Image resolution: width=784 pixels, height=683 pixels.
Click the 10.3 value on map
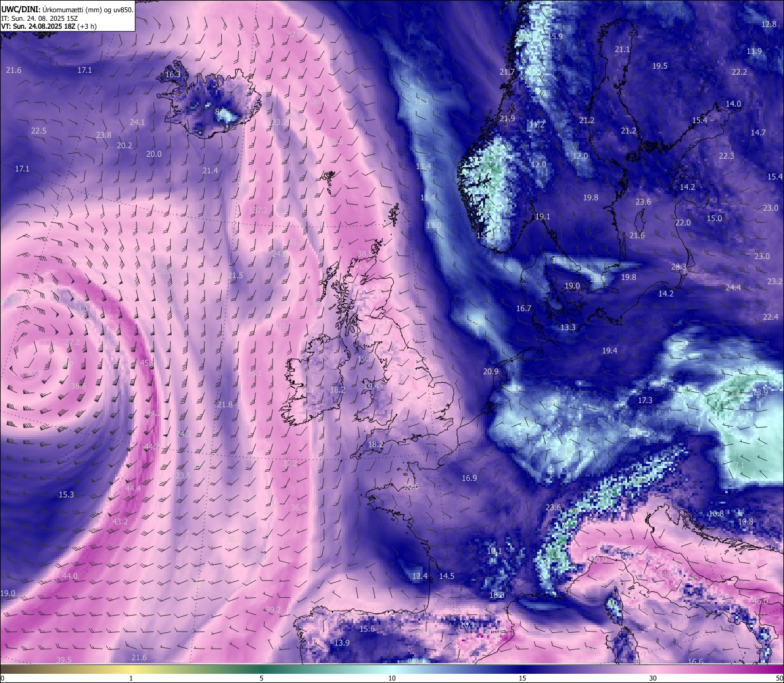(497, 595)
